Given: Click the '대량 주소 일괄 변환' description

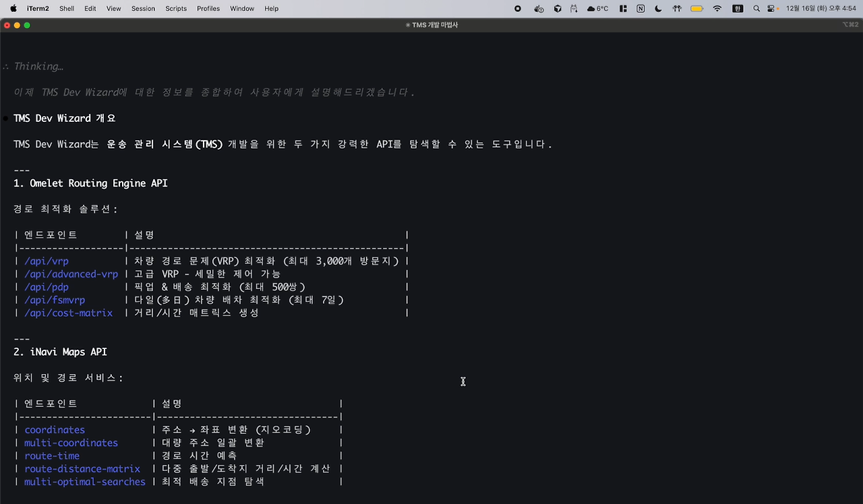Looking at the screenshot, I should (x=213, y=443).
